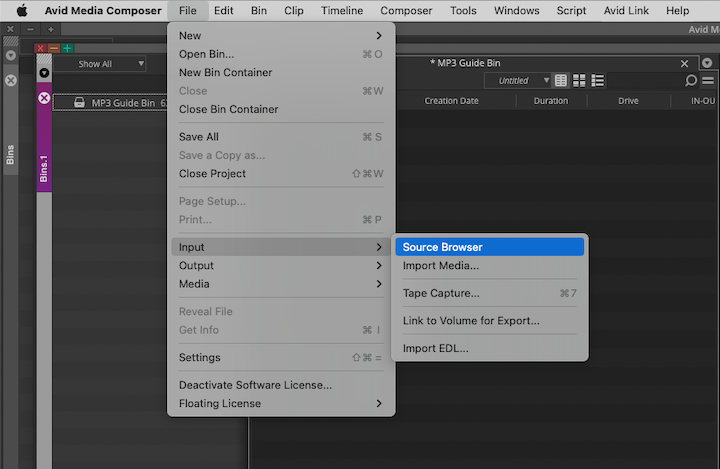Select the MP3 Guide Bin row

(111, 102)
